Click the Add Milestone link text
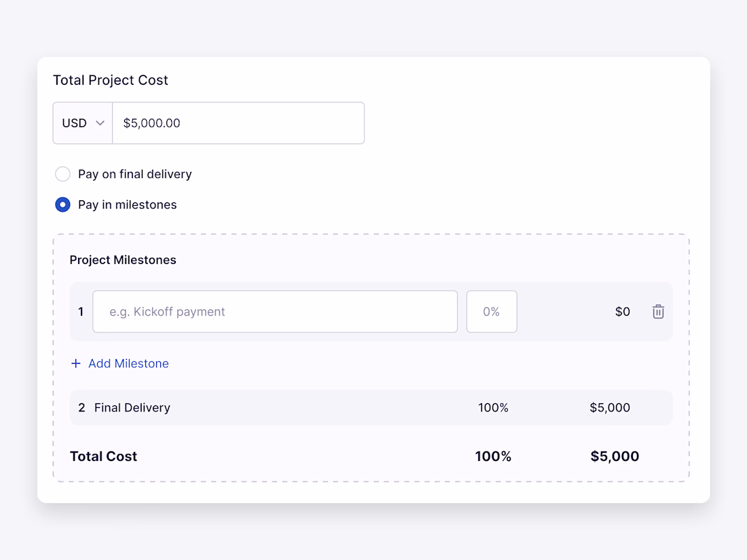The image size is (747, 560). click(x=128, y=364)
